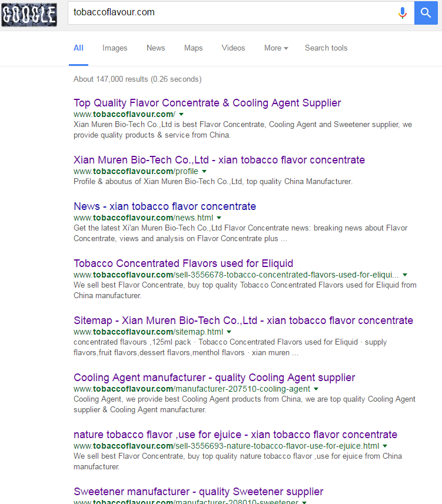Expand the More dropdown menu

pos(276,48)
